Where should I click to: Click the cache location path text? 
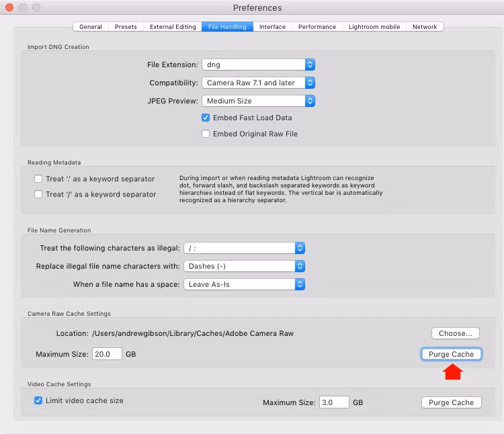pos(193,333)
